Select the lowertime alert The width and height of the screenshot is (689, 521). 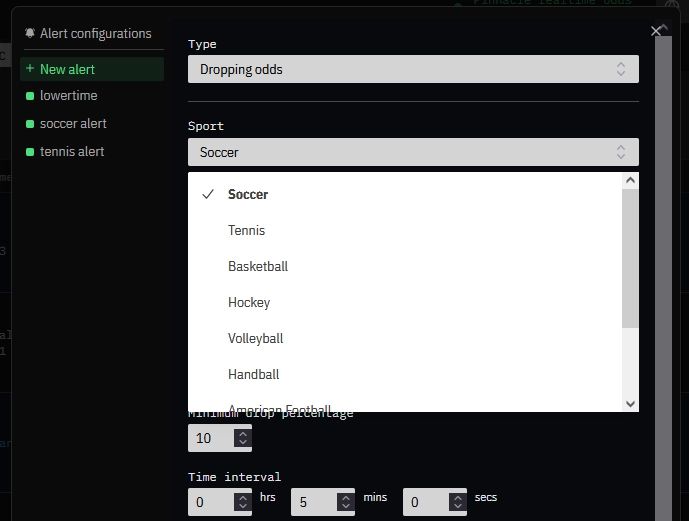[x=69, y=95]
